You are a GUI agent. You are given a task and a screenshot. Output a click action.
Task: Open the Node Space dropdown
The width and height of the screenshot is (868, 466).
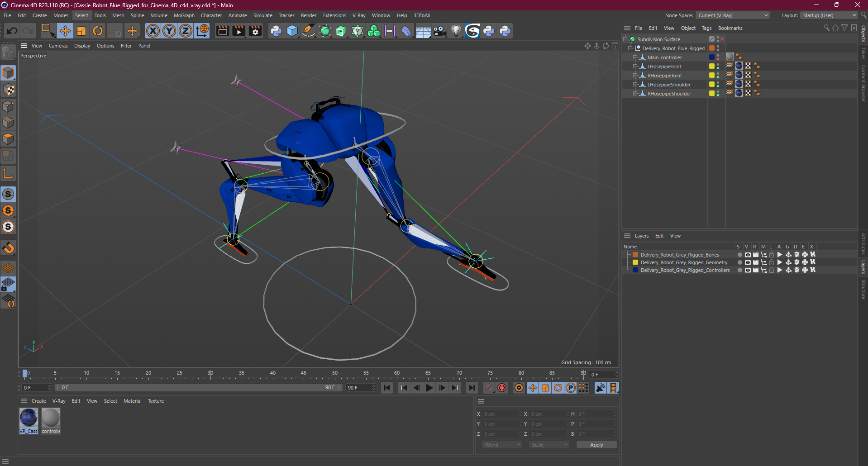[x=732, y=15]
